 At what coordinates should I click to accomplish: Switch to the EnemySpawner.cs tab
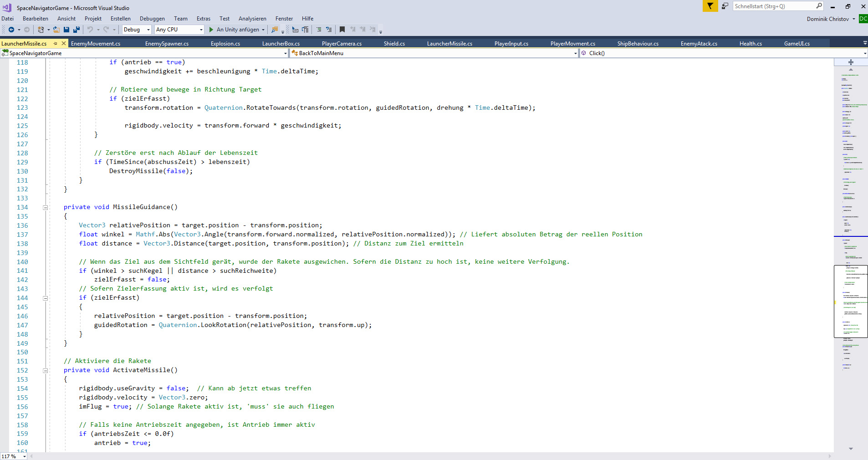pos(167,44)
